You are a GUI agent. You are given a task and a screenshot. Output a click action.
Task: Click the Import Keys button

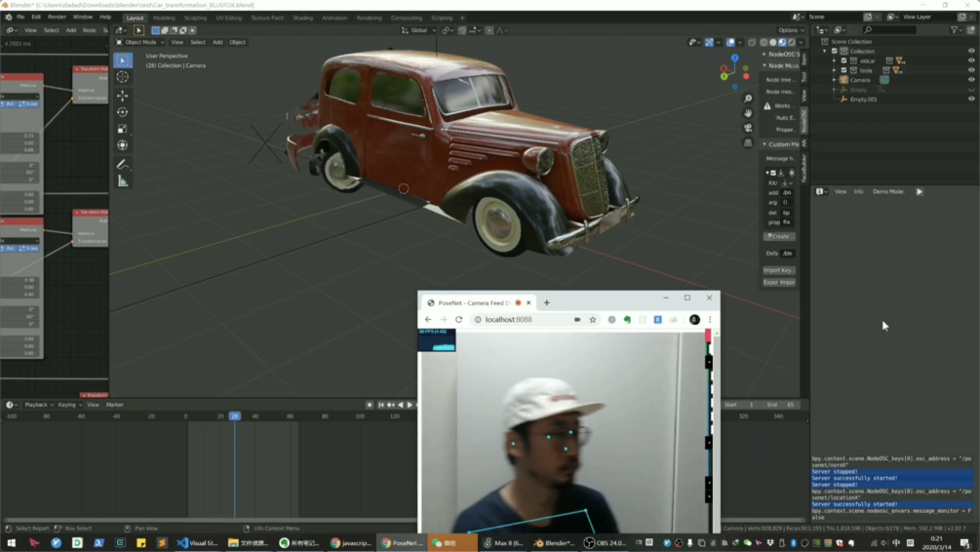pos(779,270)
